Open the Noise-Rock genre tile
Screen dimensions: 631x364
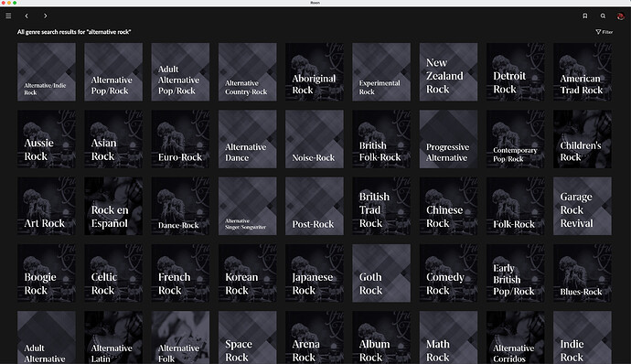coord(315,139)
